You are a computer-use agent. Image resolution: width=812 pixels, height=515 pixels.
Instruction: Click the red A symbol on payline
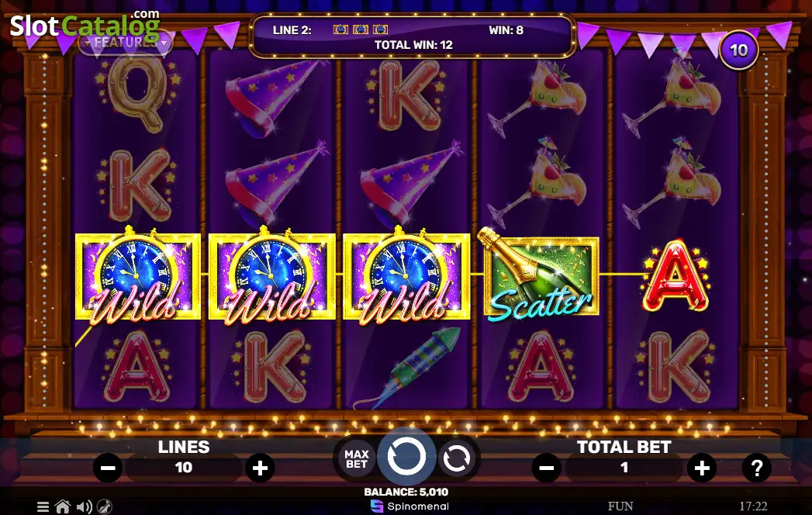[676, 275]
